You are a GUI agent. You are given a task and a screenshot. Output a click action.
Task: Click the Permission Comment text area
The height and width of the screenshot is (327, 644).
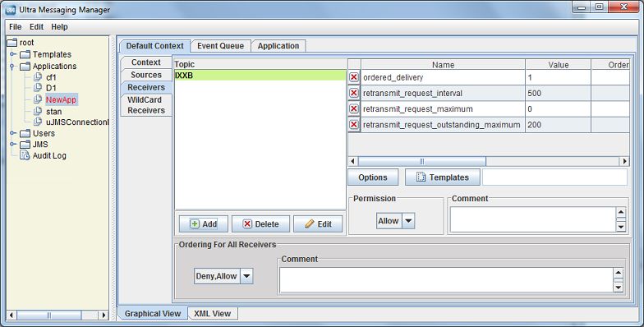click(532, 219)
